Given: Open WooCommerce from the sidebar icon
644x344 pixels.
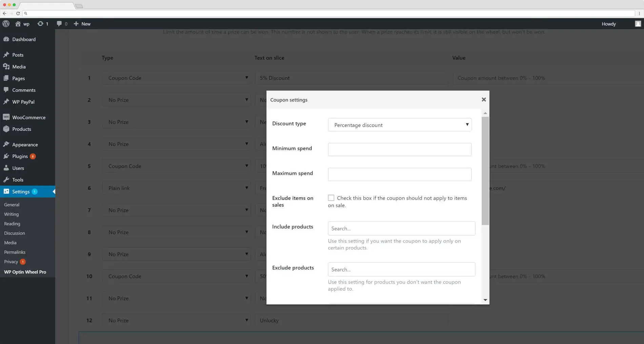Looking at the screenshot, I should pyautogui.click(x=7, y=117).
